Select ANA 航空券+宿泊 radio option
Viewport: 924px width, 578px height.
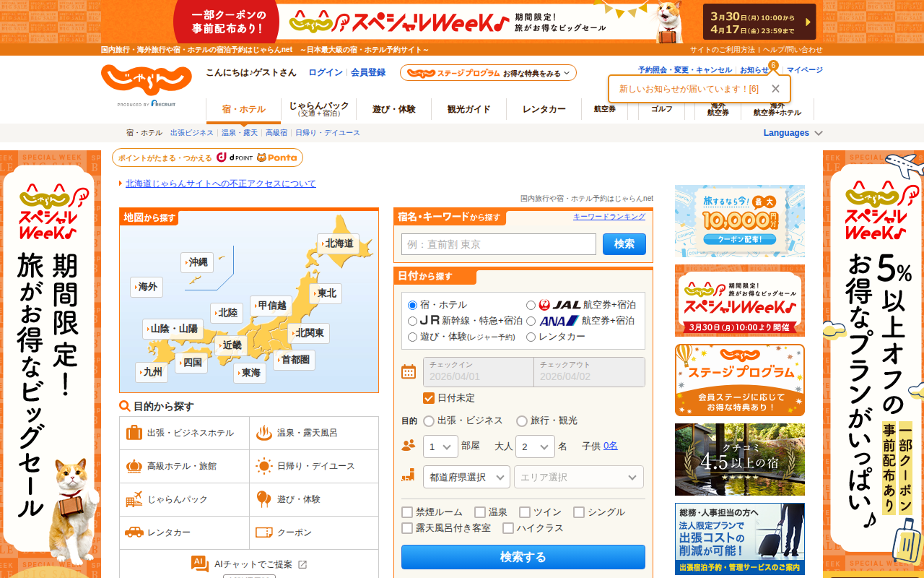[531, 321]
